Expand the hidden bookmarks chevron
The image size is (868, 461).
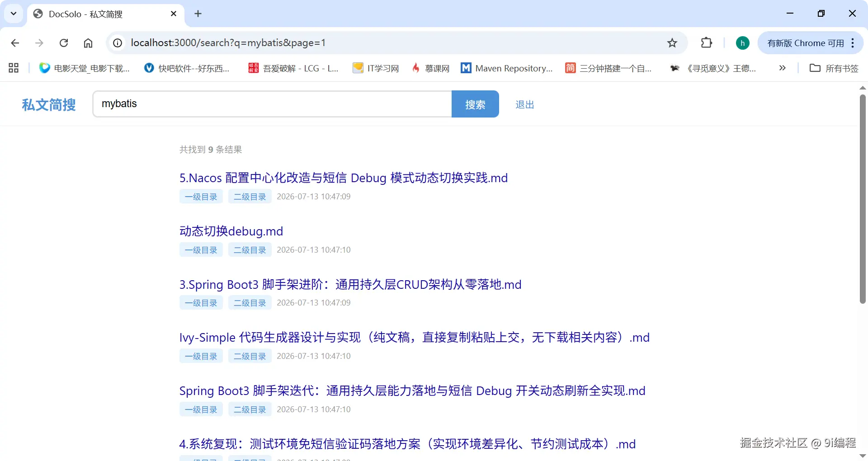(783, 68)
